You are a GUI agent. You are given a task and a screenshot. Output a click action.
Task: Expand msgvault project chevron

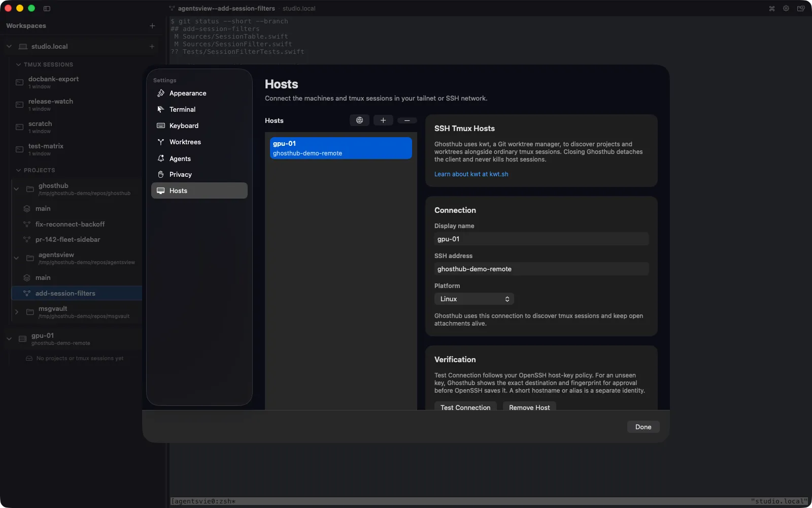tap(16, 312)
